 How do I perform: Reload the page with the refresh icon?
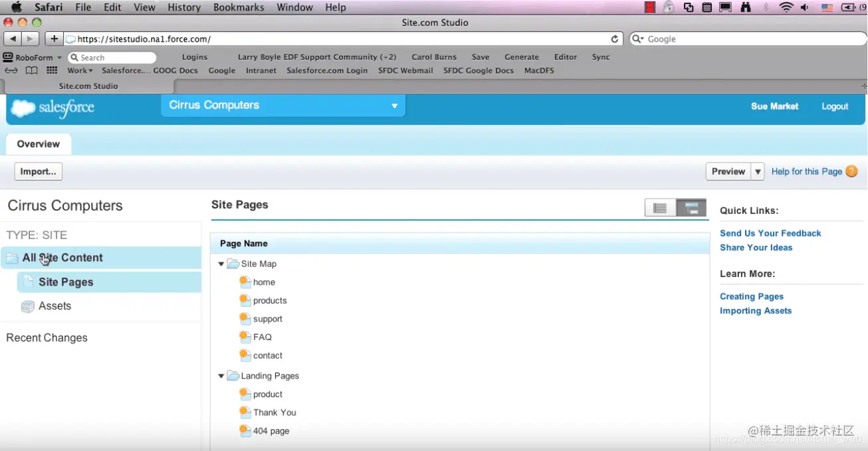click(x=615, y=39)
